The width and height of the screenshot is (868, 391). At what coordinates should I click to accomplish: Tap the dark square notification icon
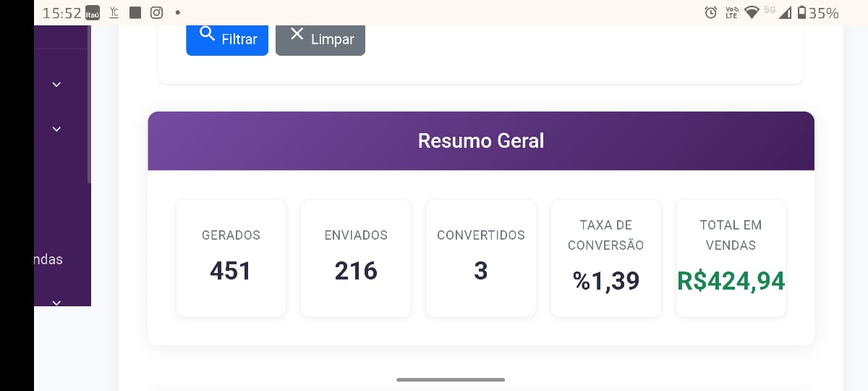click(x=135, y=12)
